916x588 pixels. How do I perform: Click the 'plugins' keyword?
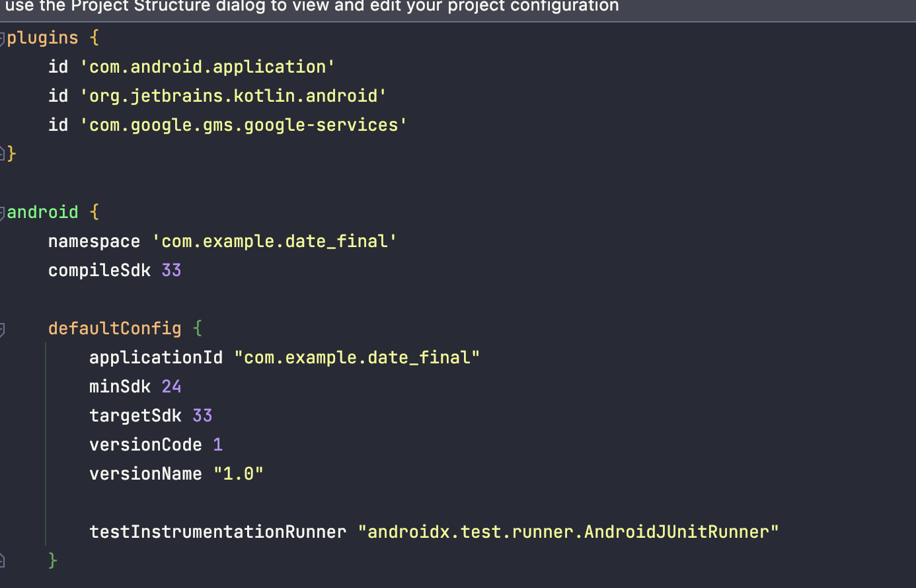[42, 38]
